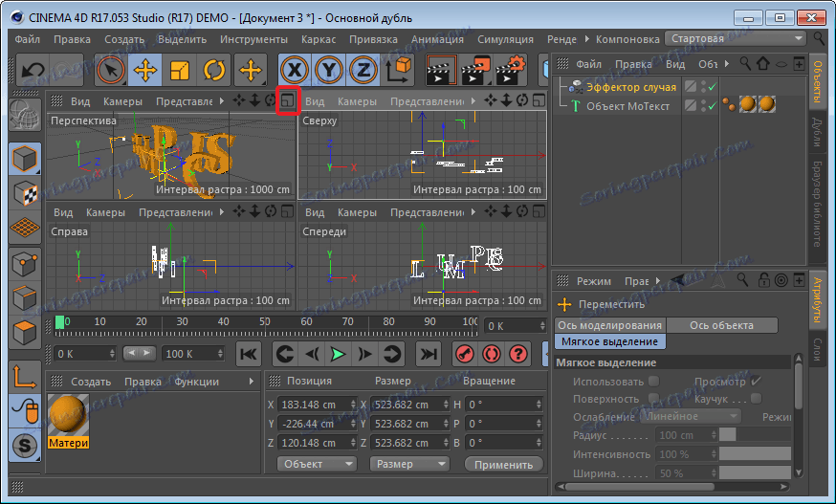Screen dimensions: 836x504
Task: Go to end of animation
Action: pos(429,354)
